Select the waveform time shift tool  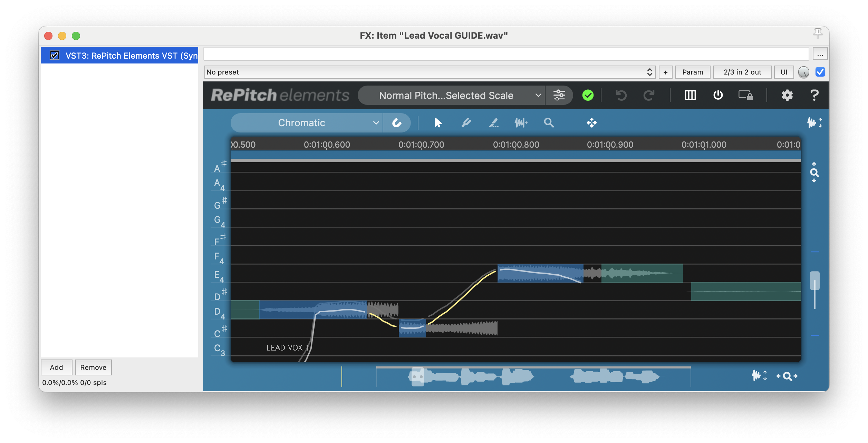tap(521, 123)
